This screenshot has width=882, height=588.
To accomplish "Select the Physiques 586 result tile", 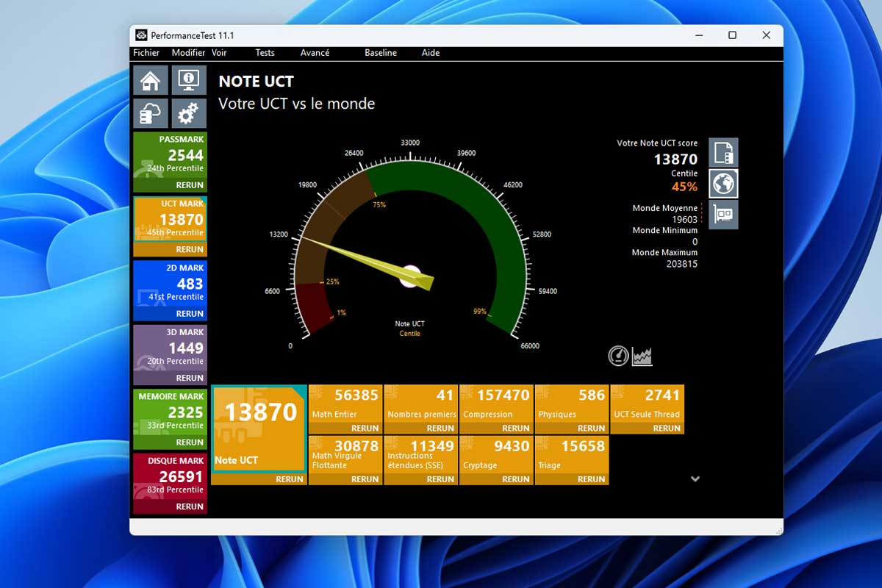I will [571, 403].
